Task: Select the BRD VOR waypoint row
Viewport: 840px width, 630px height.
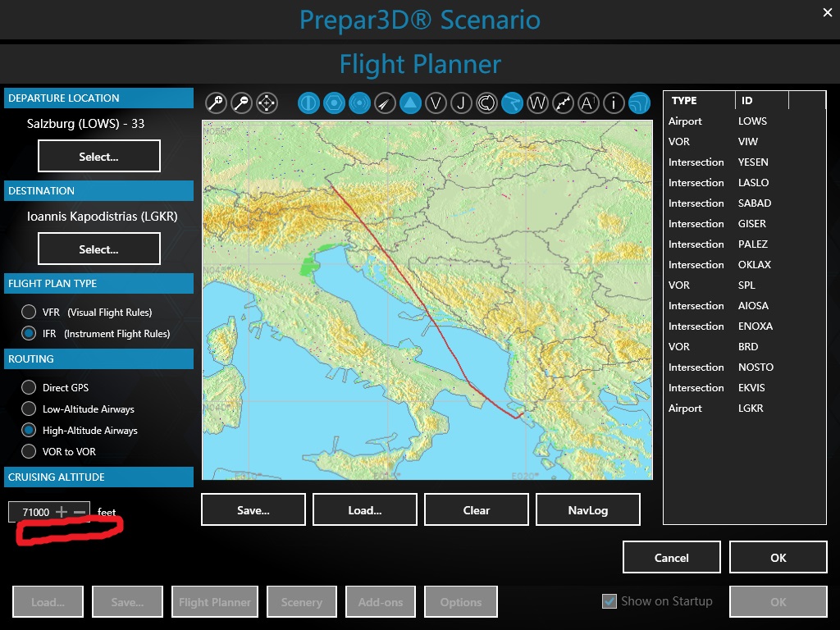Action: (x=745, y=347)
